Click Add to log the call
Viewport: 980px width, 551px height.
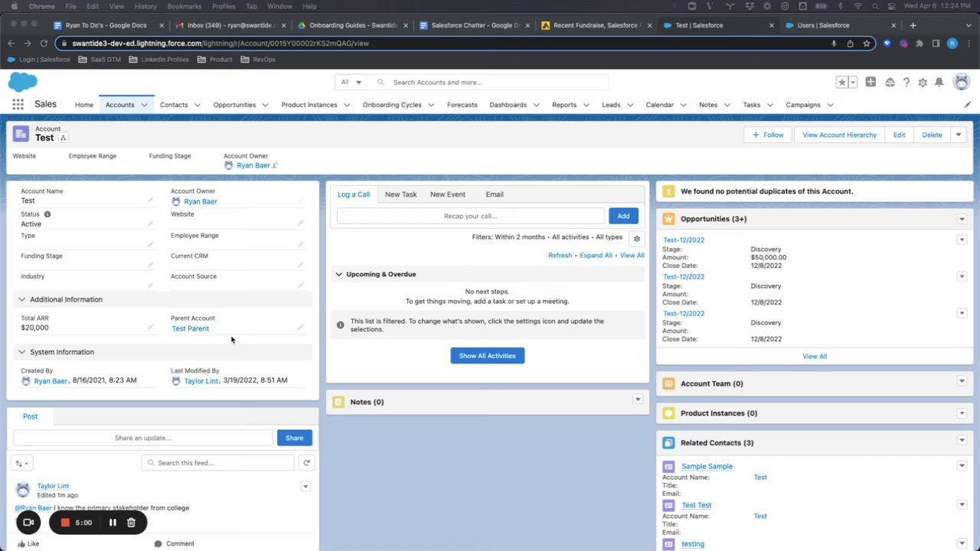tap(623, 216)
